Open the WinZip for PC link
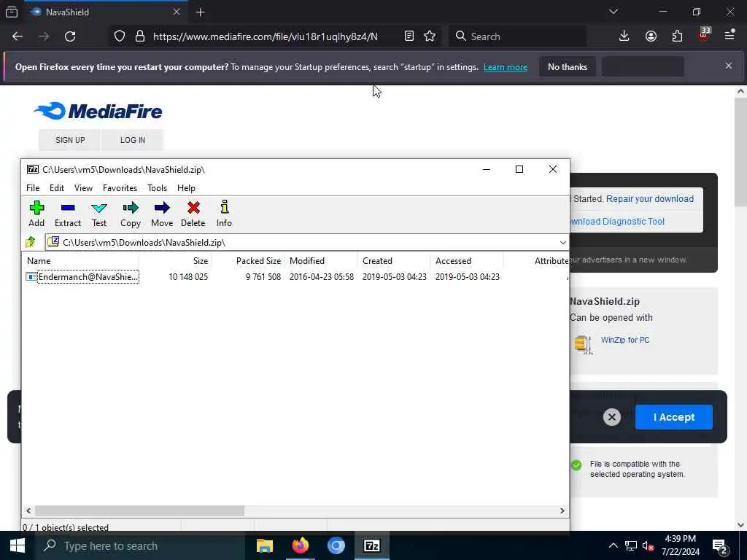Viewport: 747px width, 560px height. click(625, 340)
